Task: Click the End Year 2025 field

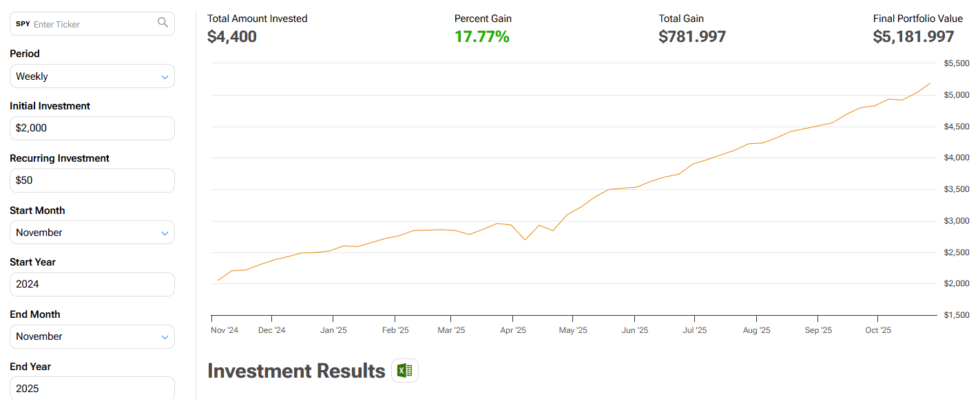Action: click(92, 388)
